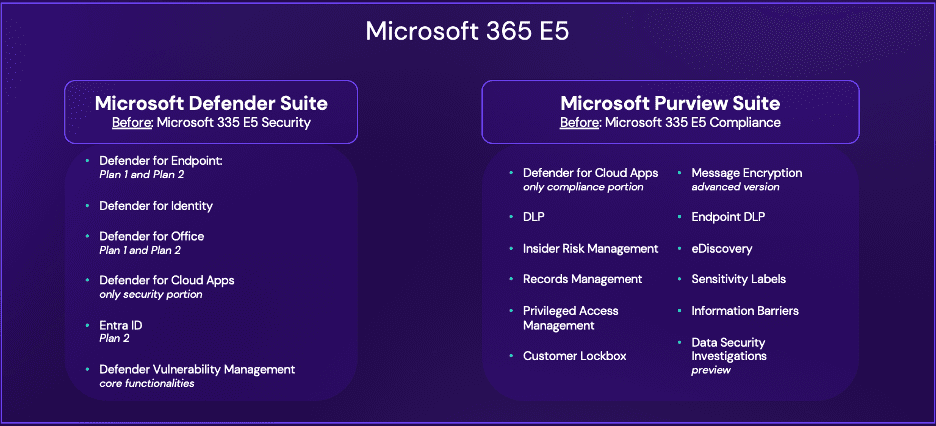Viewport: 936px width, 426px height.
Task: Select the Microsoft Defender Suite heading box
Action: coord(211,111)
